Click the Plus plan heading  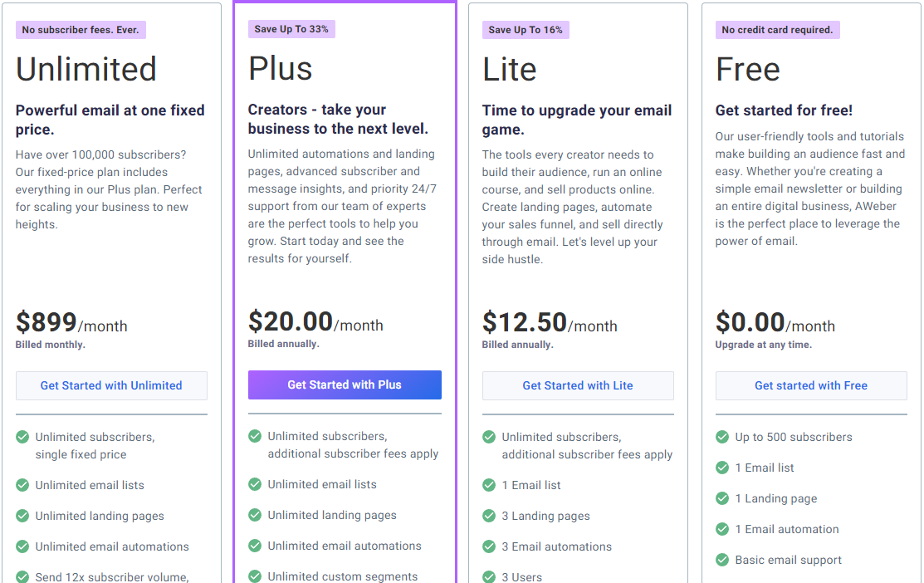(x=281, y=68)
